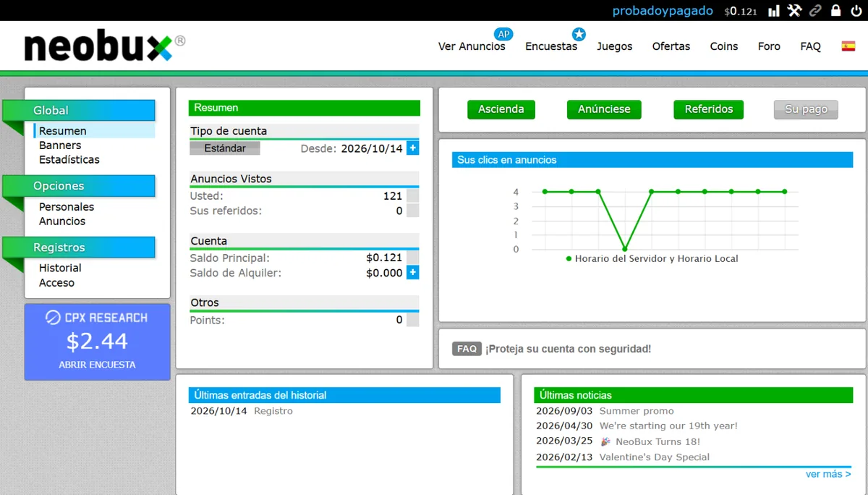Click the zero-value point on the clicks chart
The width and height of the screenshot is (868, 495).
(625, 249)
